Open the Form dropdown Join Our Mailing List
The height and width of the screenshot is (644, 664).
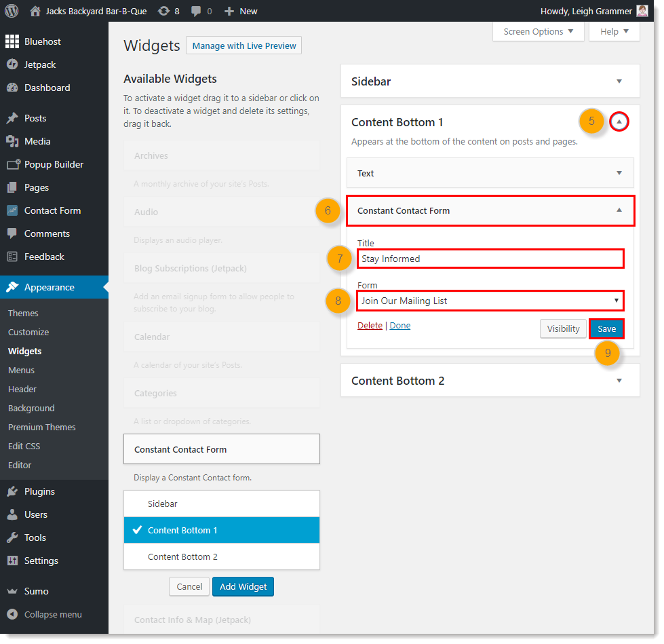pos(490,301)
